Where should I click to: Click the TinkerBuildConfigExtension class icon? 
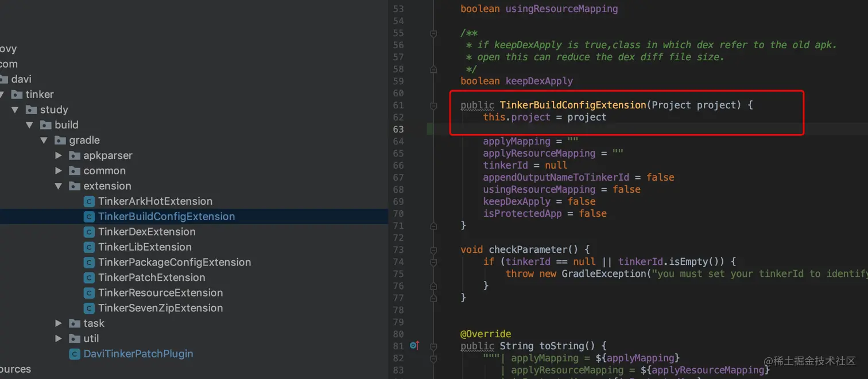click(x=89, y=217)
